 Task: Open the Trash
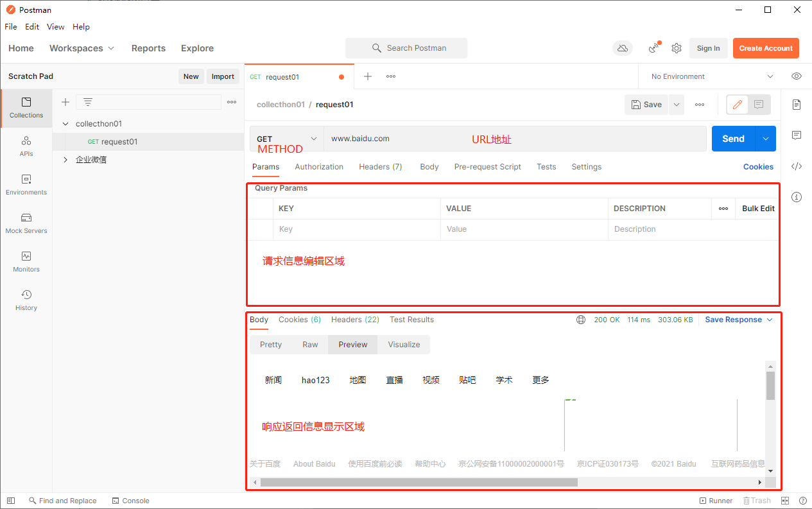pos(757,501)
